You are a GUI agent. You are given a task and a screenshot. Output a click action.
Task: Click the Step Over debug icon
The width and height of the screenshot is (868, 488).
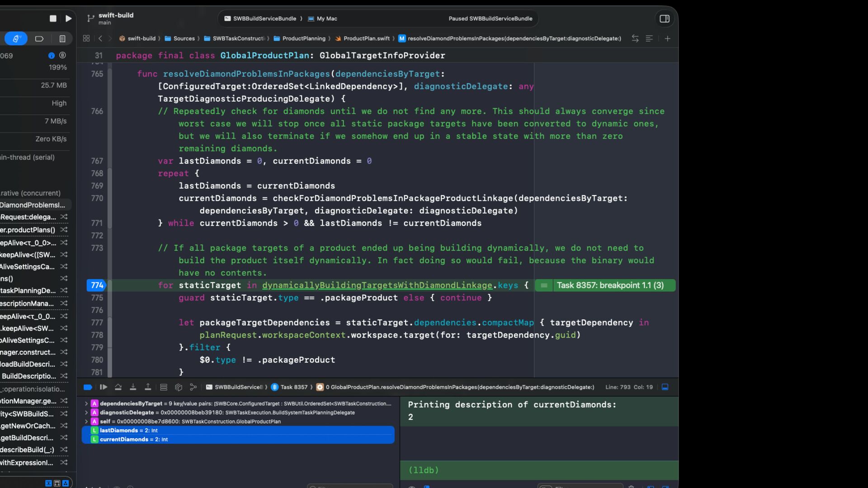point(118,387)
